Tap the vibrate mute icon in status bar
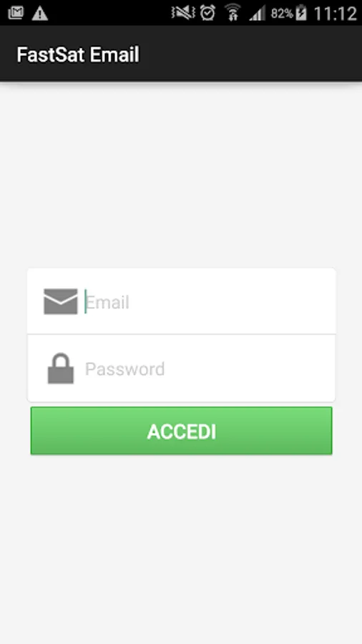The image size is (362, 644). tap(183, 13)
